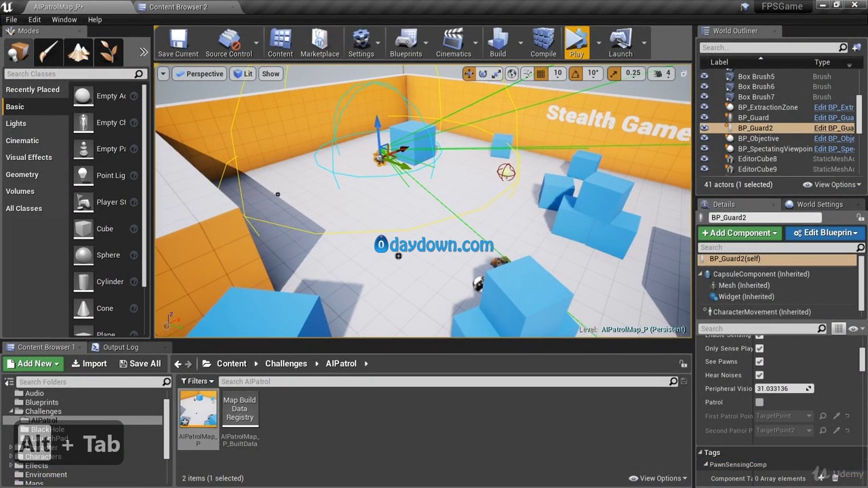Toggle grid snapping in the viewport
The image size is (868, 488).
click(540, 74)
